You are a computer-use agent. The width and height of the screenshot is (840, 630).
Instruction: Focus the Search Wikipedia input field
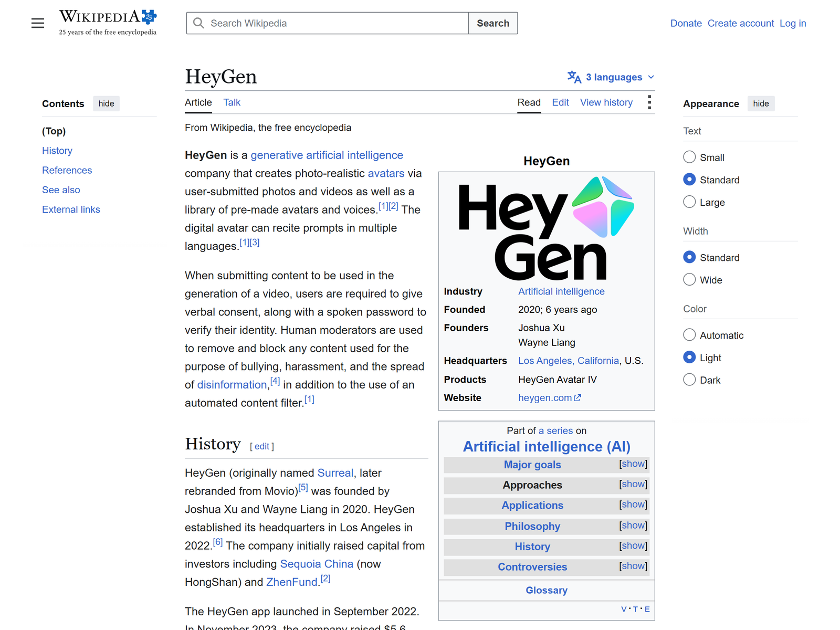point(328,23)
